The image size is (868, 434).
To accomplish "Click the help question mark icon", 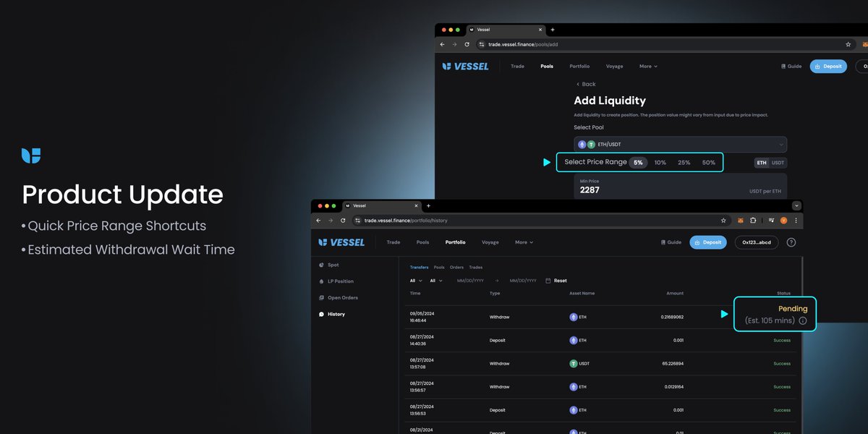I will click(x=791, y=242).
